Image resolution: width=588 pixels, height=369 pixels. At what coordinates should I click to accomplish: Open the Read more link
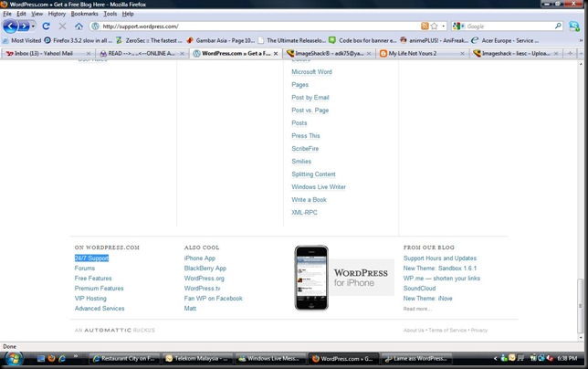click(x=417, y=309)
